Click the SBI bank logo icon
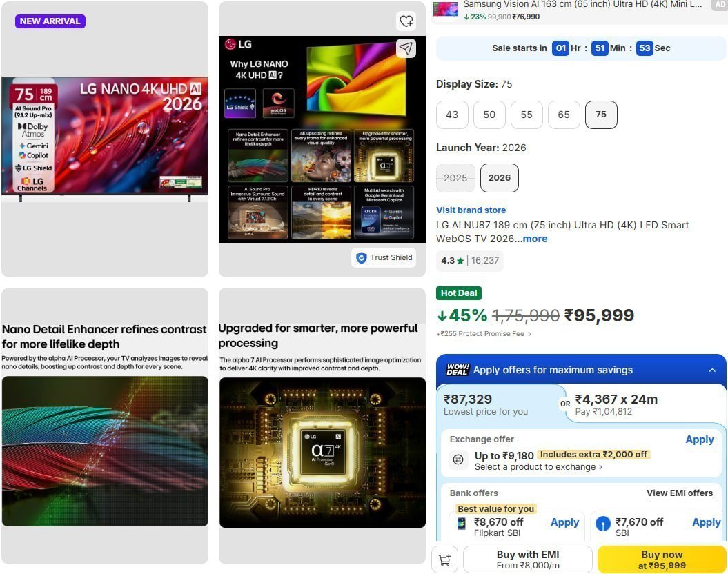The image size is (728, 574). (x=602, y=524)
